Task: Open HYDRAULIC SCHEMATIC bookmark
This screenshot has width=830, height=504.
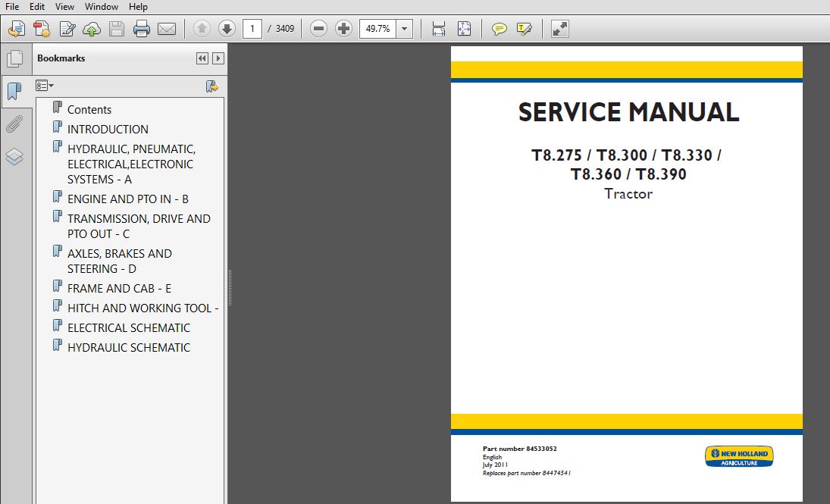Action: coord(129,347)
